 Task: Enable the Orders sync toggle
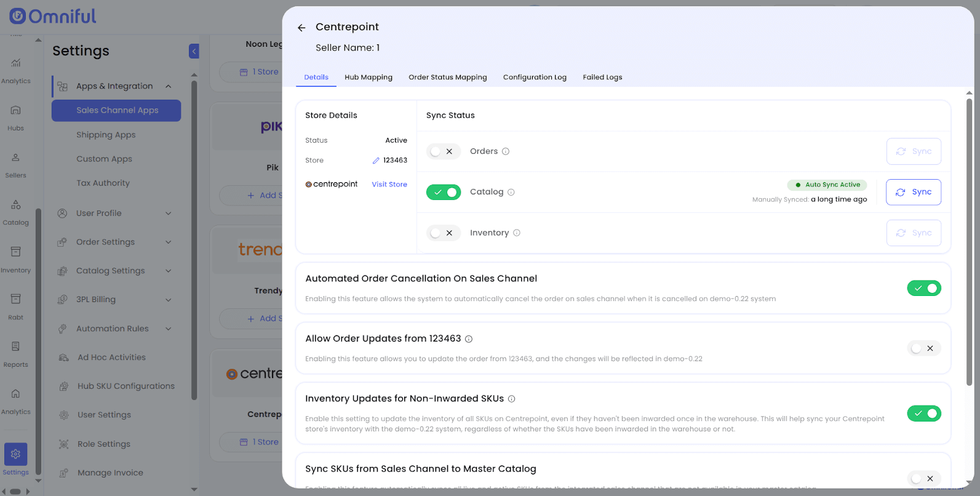pyautogui.click(x=443, y=151)
